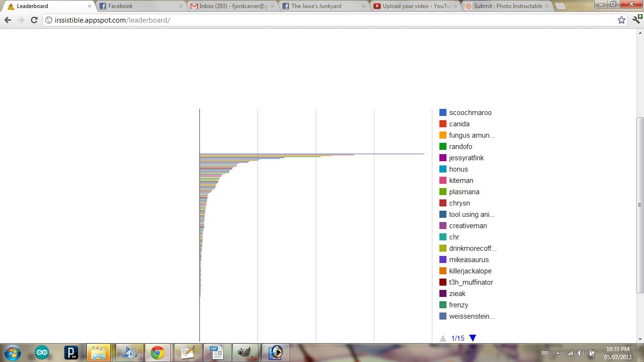644x362 pixels.
Task: Open GIMP from the taskbar
Action: pyautogui.click(x=245, y=353)
